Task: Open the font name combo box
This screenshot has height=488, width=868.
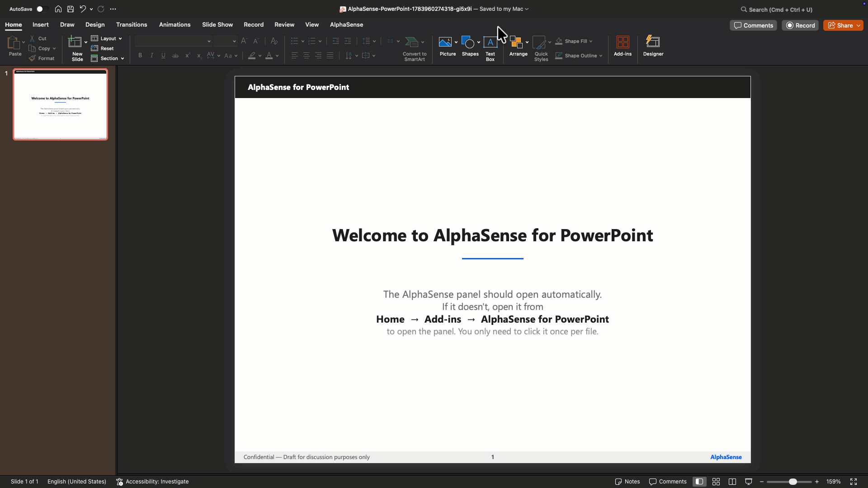Action: [x=174, y=41]
